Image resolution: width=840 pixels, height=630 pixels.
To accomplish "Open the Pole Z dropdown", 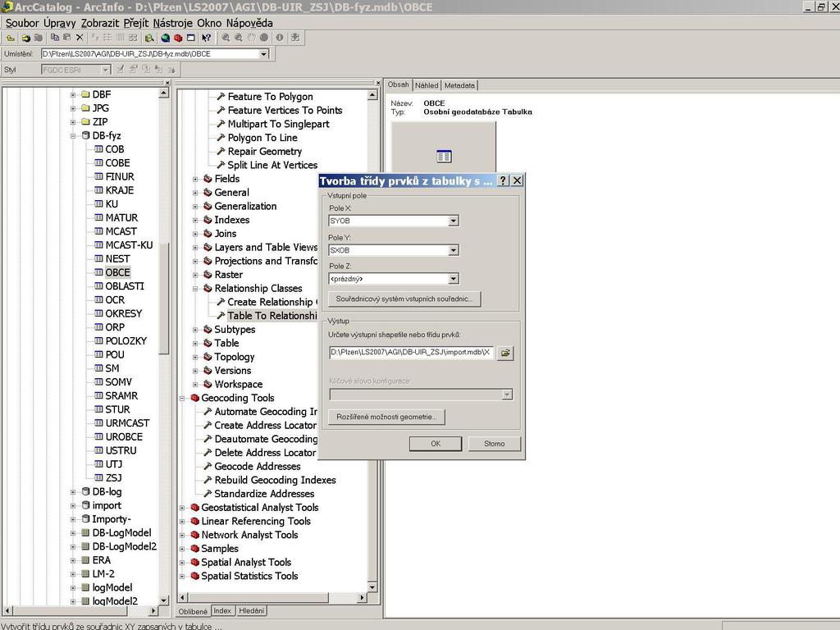I will coord(453,279).
